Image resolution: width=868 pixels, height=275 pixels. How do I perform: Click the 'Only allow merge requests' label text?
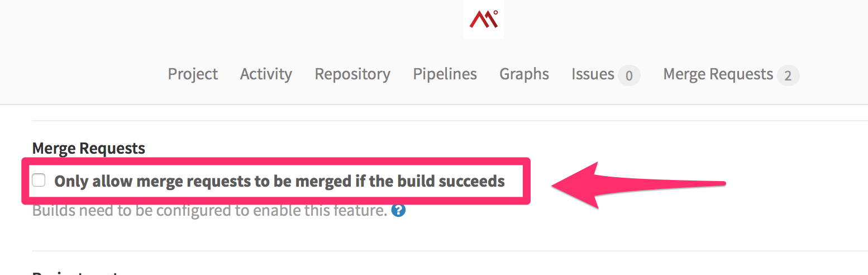point(279,181)
